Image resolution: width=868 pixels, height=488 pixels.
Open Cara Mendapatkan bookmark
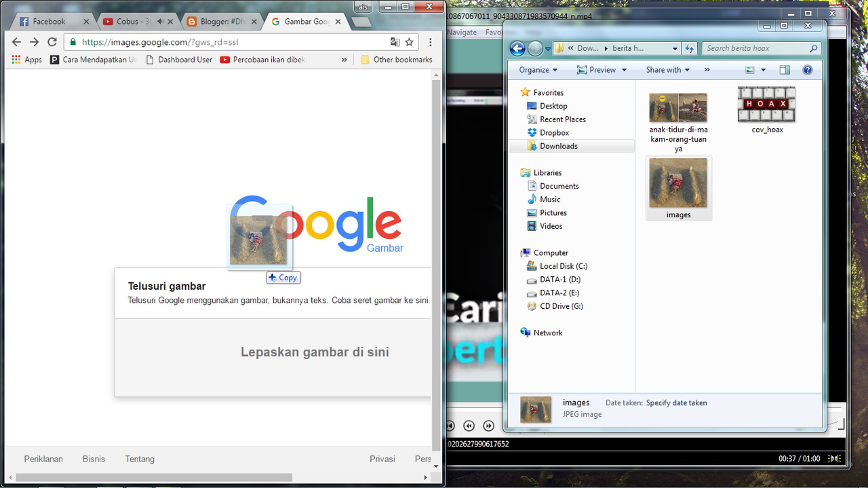94,60
